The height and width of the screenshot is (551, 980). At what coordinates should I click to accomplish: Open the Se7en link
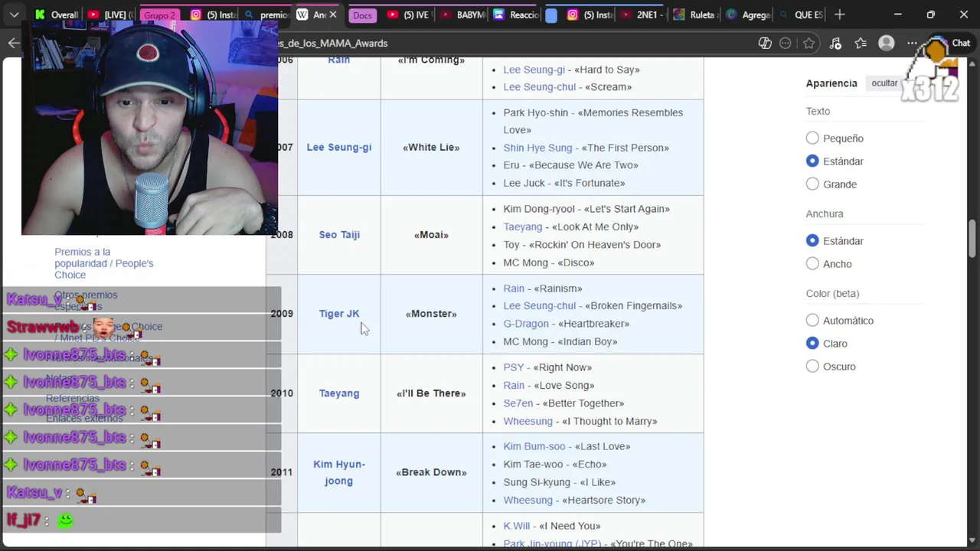(518, 403)
